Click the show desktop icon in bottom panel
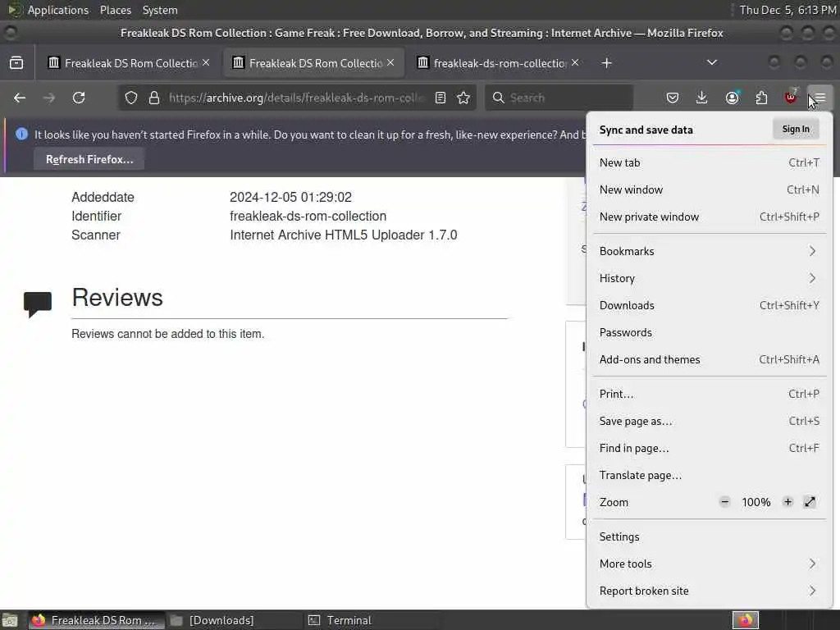This screenshot has width=840, height=630. tap(10, 620)
